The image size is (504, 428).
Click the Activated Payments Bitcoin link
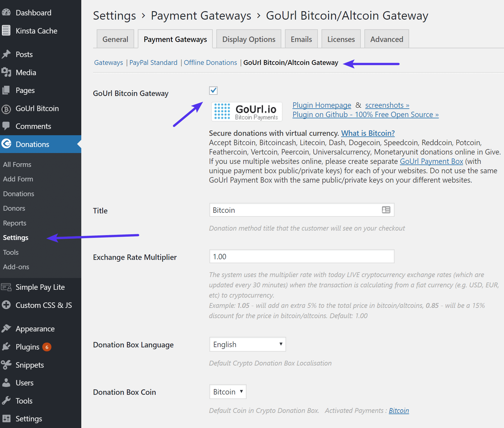(399, 410)
